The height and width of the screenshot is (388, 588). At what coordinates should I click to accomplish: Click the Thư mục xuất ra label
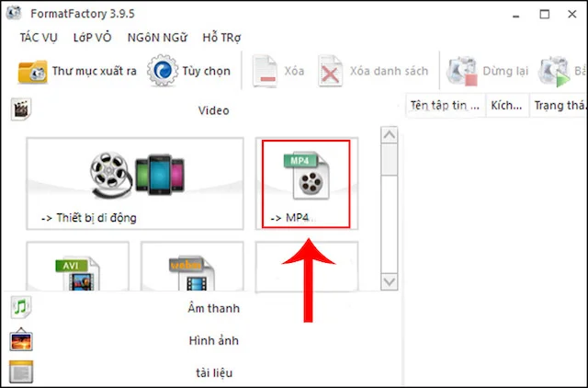[x=94, y=71]
